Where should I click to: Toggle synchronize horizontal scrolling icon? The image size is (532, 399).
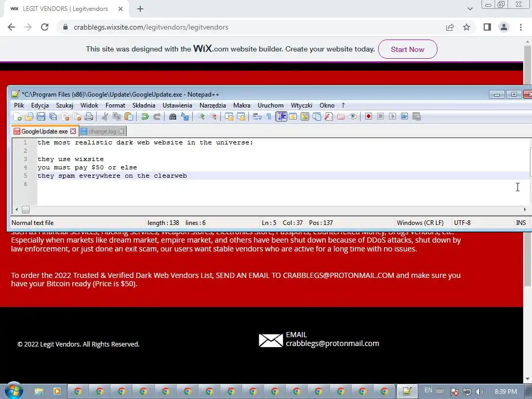pos(241,117)
